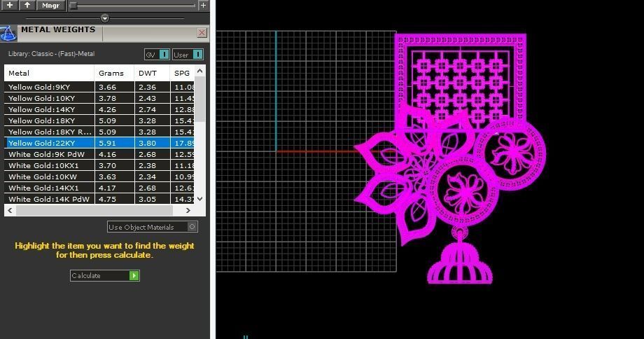This screenshot has height=339, width=644.
Task: Click the 4.75 grams value
Action: tap(107, 199)
